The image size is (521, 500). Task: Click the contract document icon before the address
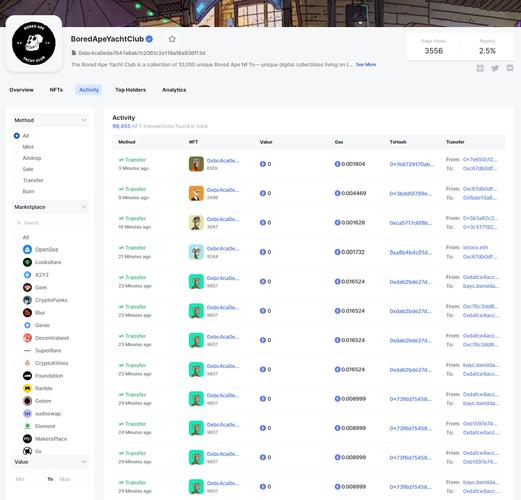(74, 53)
